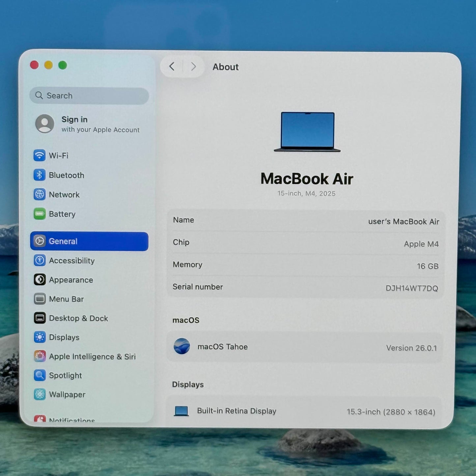Click the Spotlight magnifier icon
The image size is (476, 476).
tap(40, 375)
